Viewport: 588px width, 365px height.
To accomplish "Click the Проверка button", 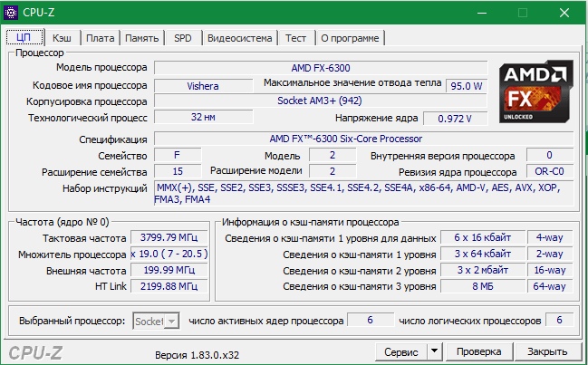I will pos(479,351).
